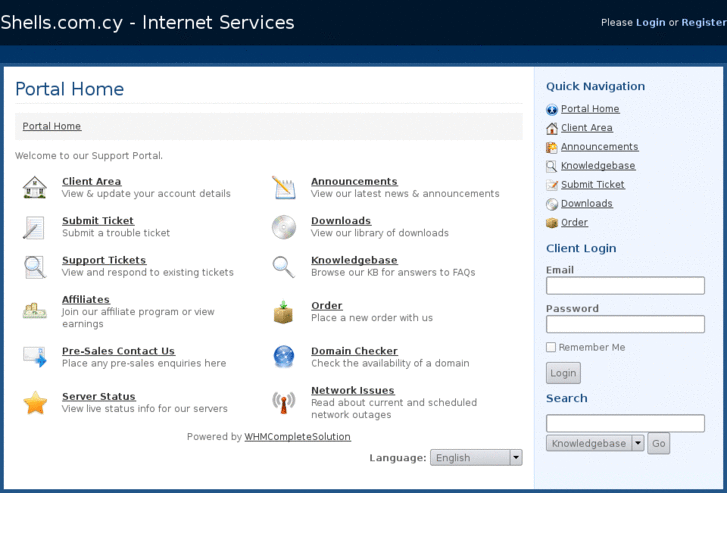Open the Register link in header
The height and width of the screenshot is (545, 727).
tap(703, 22)
